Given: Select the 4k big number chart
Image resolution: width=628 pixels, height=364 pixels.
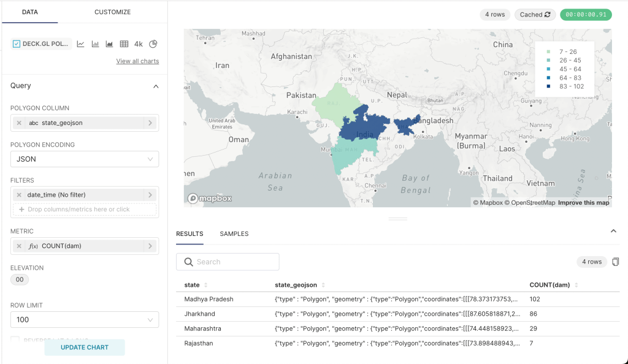Looking at the screenshot, I should (139, 44).
